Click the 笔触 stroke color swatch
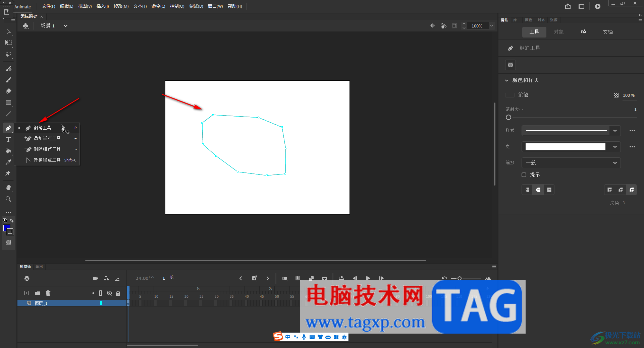644x348 pixels. (510, 95)
